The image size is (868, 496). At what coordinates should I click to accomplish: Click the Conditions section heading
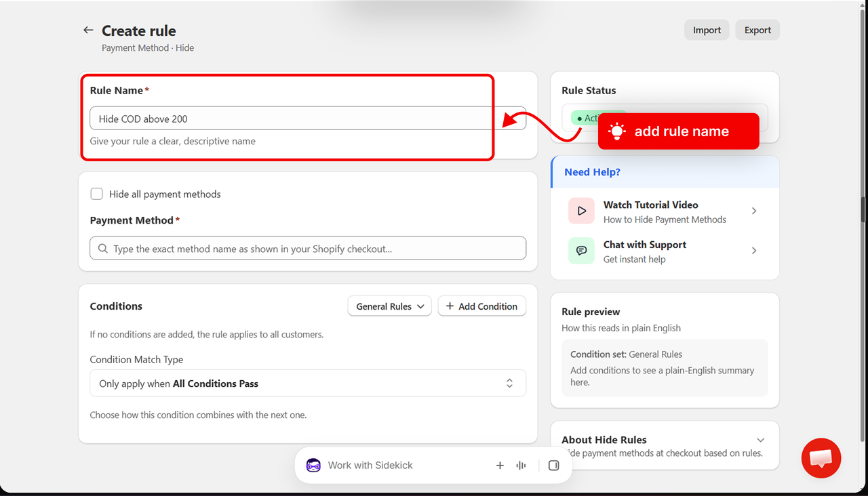116,306
